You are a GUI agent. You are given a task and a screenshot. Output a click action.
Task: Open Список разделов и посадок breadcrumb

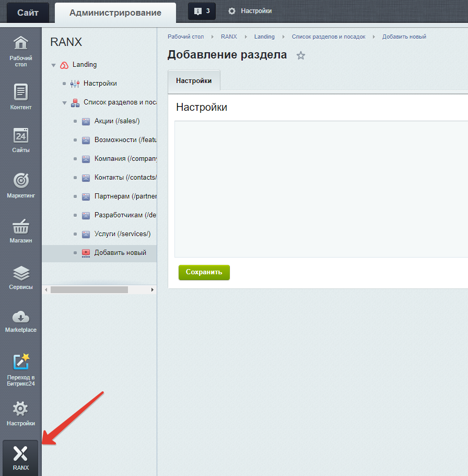pyautogui.click(x=329, y=37)
